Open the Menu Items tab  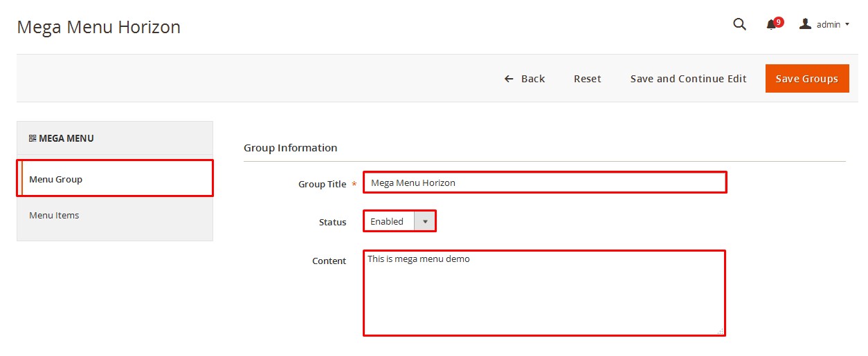[x=54, y=215]
